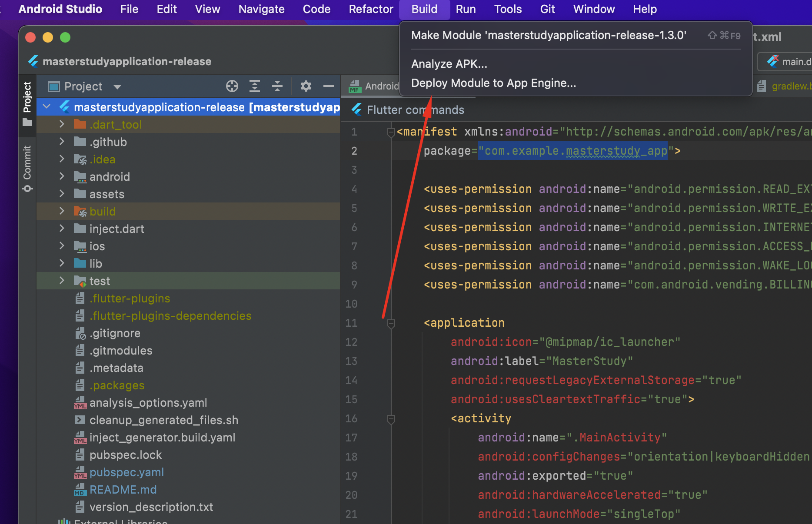Image resolution: width=812 pixels, height=524 pixels.
Task: Click the ios folder icon
Action: pyautogui.click(x=80, y=246)
